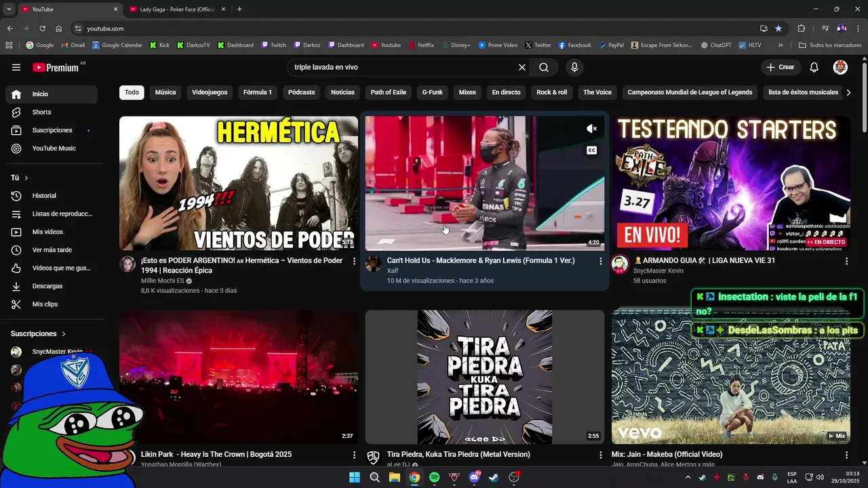
Task: Show more filter chips with right arrow
Action: [848, 92]
